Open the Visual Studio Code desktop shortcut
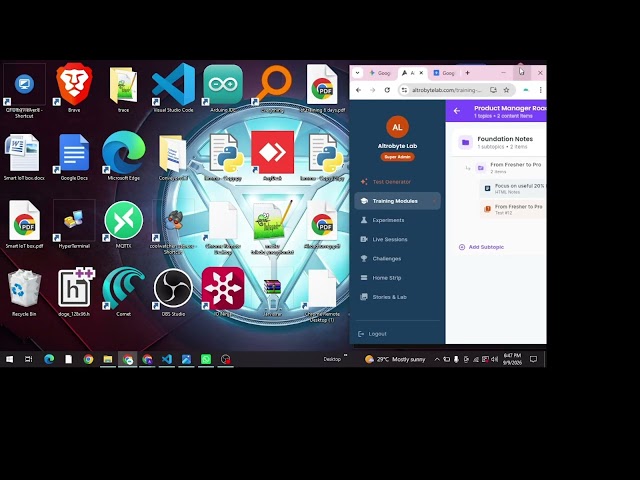 (173, 87)
